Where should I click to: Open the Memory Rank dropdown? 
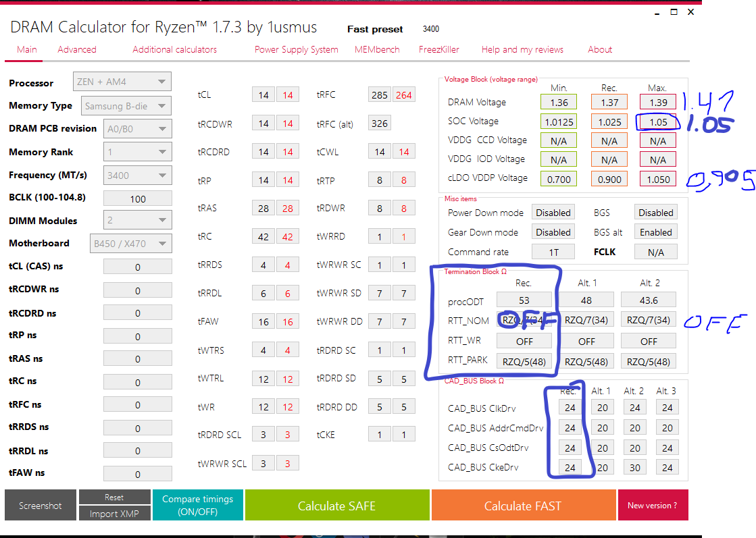pos(137,152)
